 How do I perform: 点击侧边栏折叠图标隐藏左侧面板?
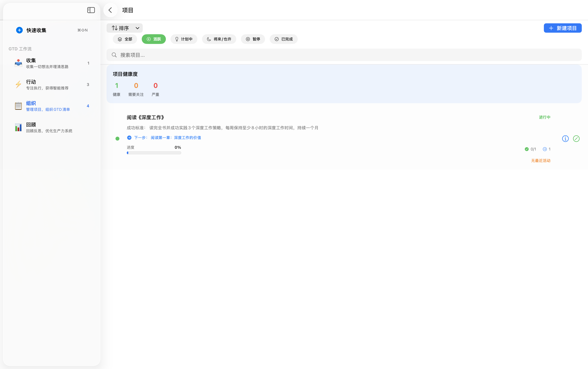[x=91, y=10]
